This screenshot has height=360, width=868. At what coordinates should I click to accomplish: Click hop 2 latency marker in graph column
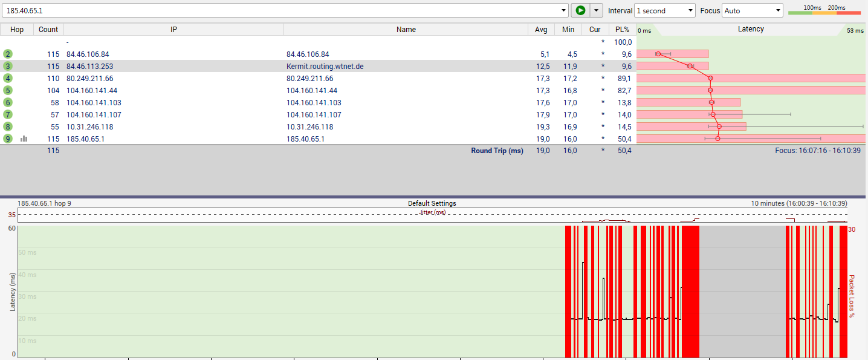click(x=658, y=54)
